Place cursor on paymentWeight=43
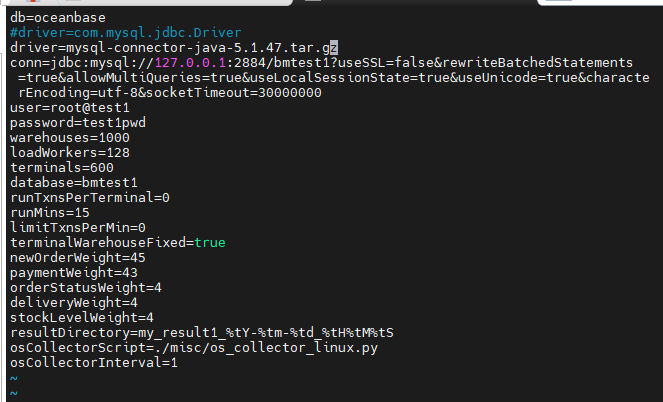The image size is (663, 402). click(x=74, y=273)
